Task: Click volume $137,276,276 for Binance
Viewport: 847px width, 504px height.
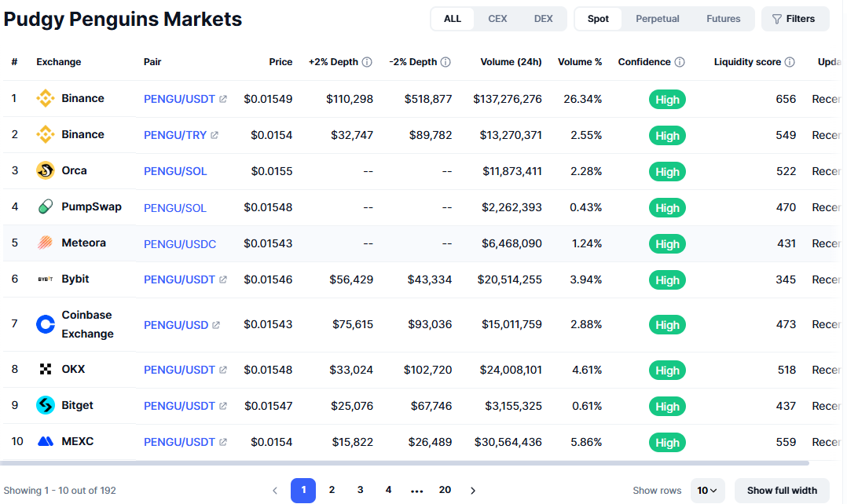Action: tap(508, 99)
